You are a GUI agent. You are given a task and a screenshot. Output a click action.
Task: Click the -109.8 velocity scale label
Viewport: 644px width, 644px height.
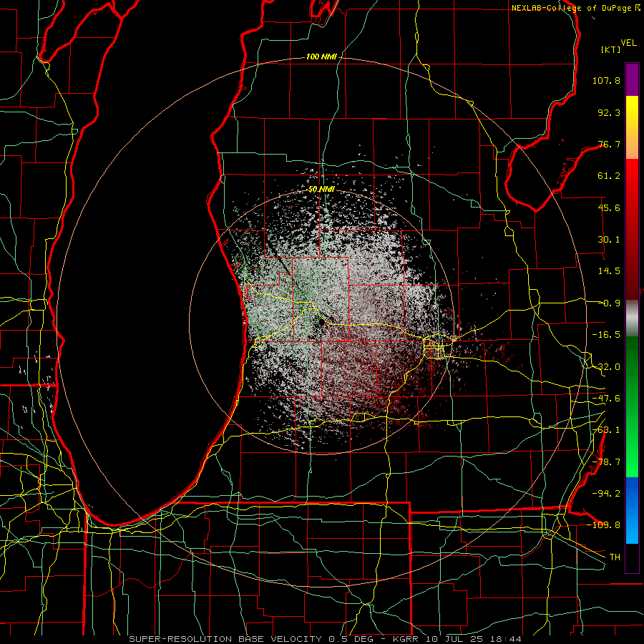tap(605, 525)
